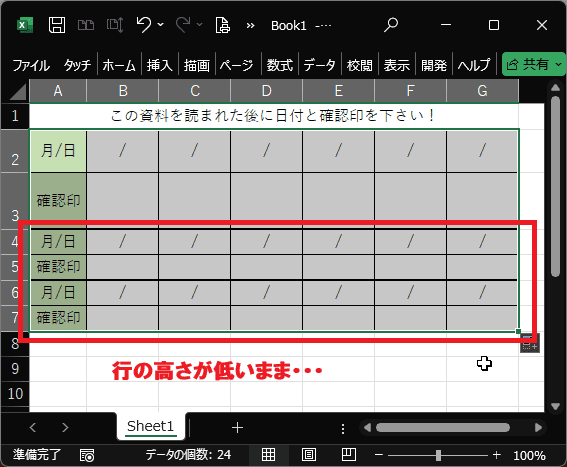This screenshot has width=567, height=467.
Task: Select row 1 header
Action: coord(15,116)
